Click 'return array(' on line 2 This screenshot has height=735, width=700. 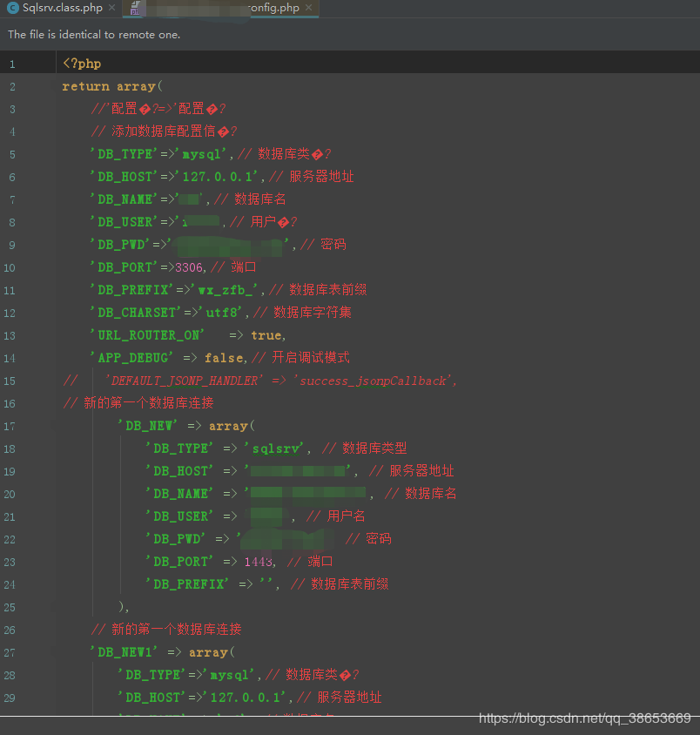pos(112,86)
